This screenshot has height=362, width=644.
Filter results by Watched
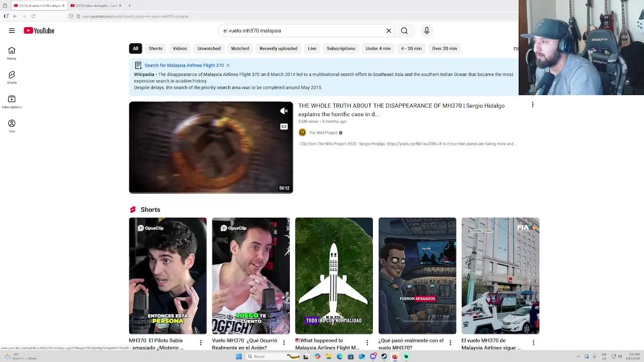240,48
